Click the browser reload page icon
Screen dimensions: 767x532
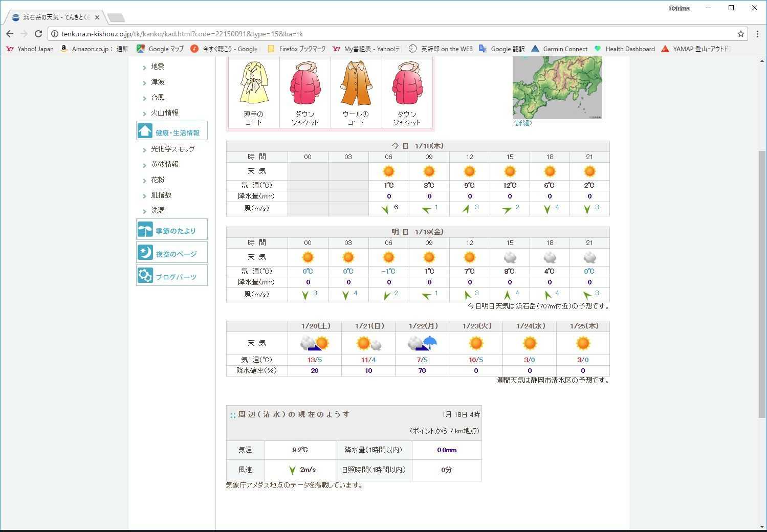(38, 34)
